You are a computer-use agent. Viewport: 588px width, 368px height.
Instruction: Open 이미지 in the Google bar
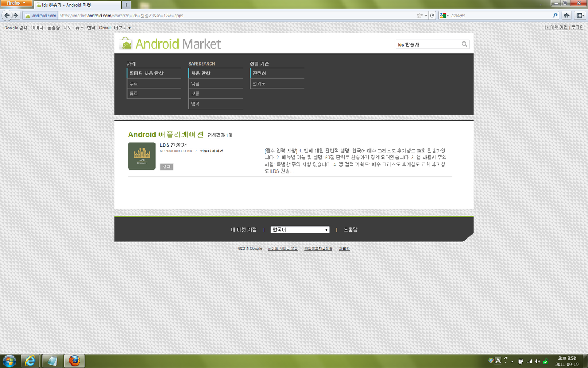click(37, 28)
